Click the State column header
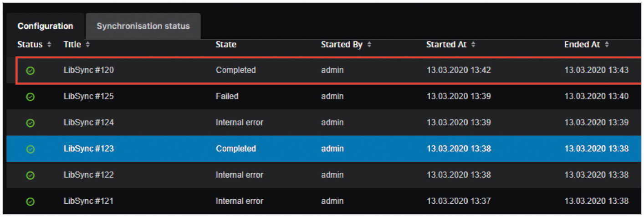This screenshot has width=644, height=217. [226, 45]
